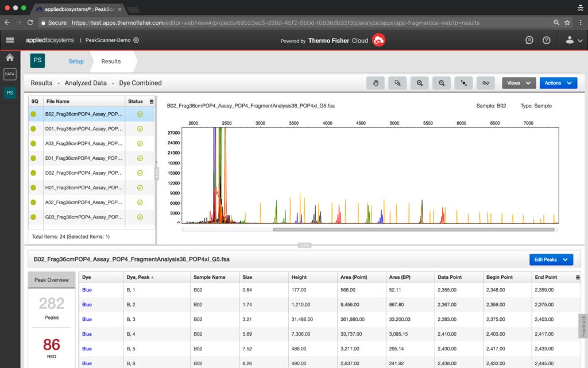Click the plot's horizontal scrollbar
This screenshot has height=368, width=588.
click(413, 229)
